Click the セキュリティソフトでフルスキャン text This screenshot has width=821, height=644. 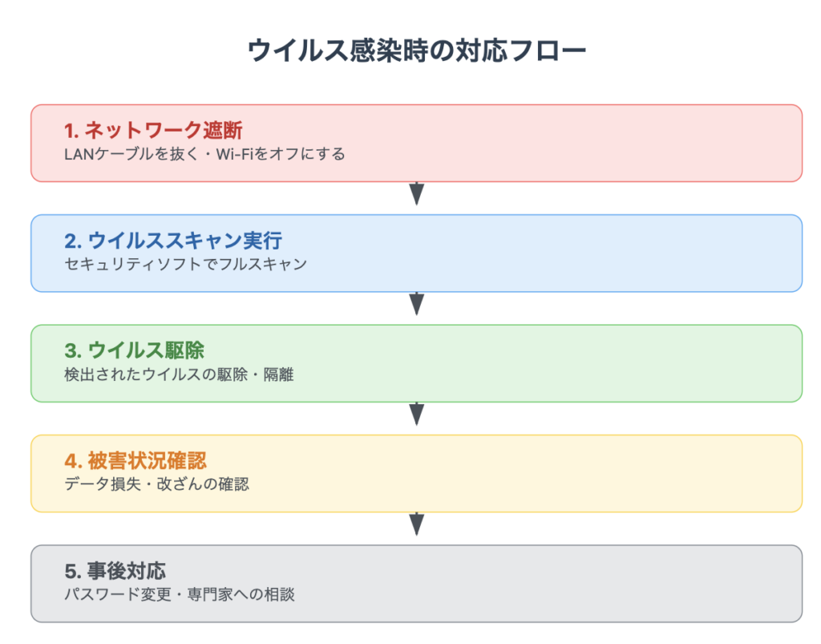click(x=185, y=264)
